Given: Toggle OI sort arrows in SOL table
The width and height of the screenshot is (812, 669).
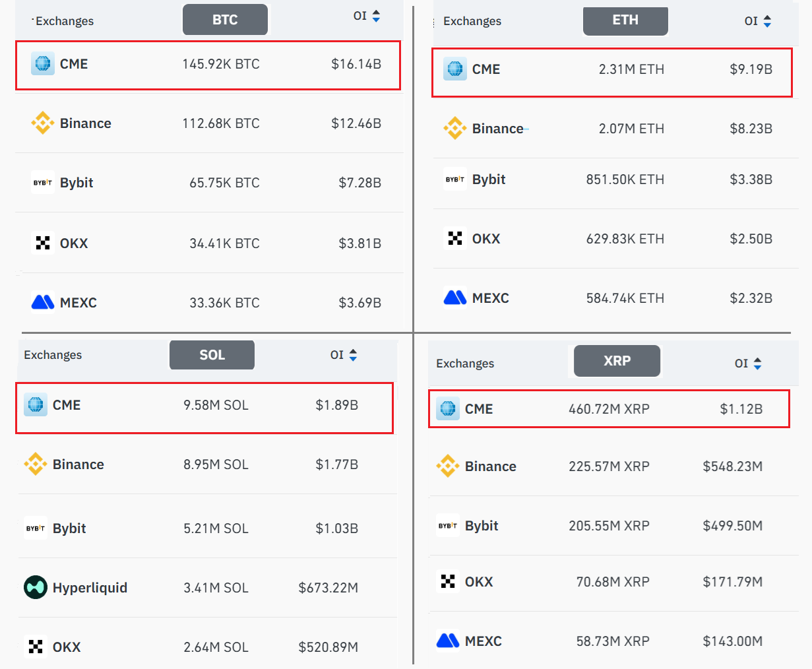Looking at the screenshot, I should tap(353, 355).
